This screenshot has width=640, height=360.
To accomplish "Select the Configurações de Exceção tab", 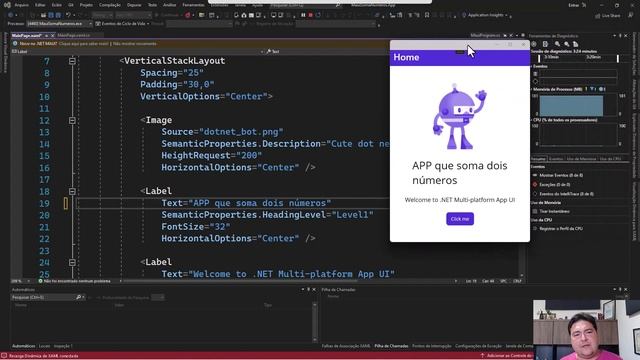I will point(478,346).
